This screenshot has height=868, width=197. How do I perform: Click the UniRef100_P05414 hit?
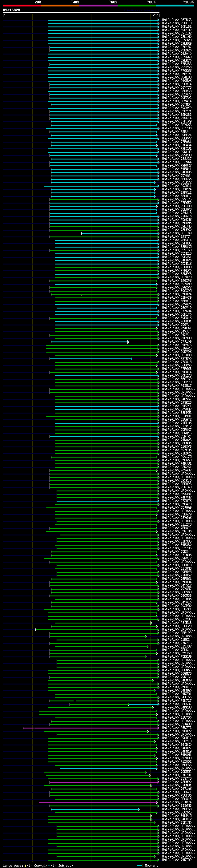pos(177,101)
